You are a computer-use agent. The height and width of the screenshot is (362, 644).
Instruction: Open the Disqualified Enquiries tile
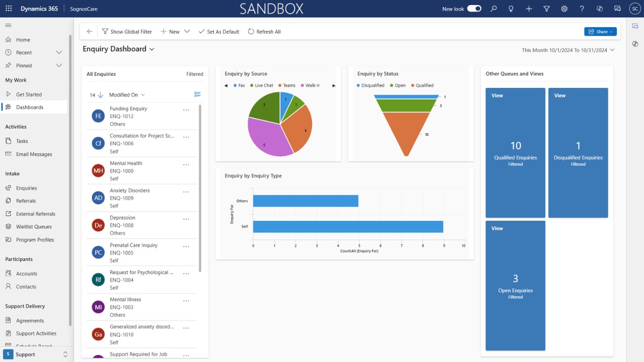coord(578,153)
